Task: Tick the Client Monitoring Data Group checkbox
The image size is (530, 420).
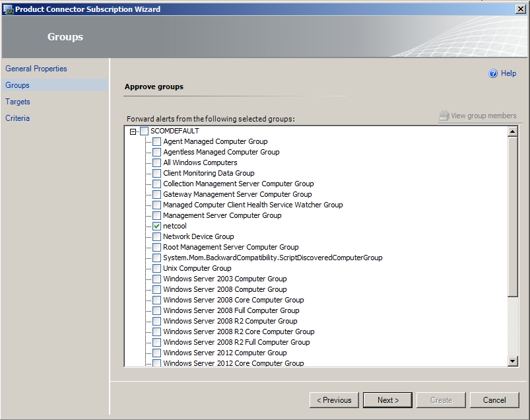Action: [156, 173]
